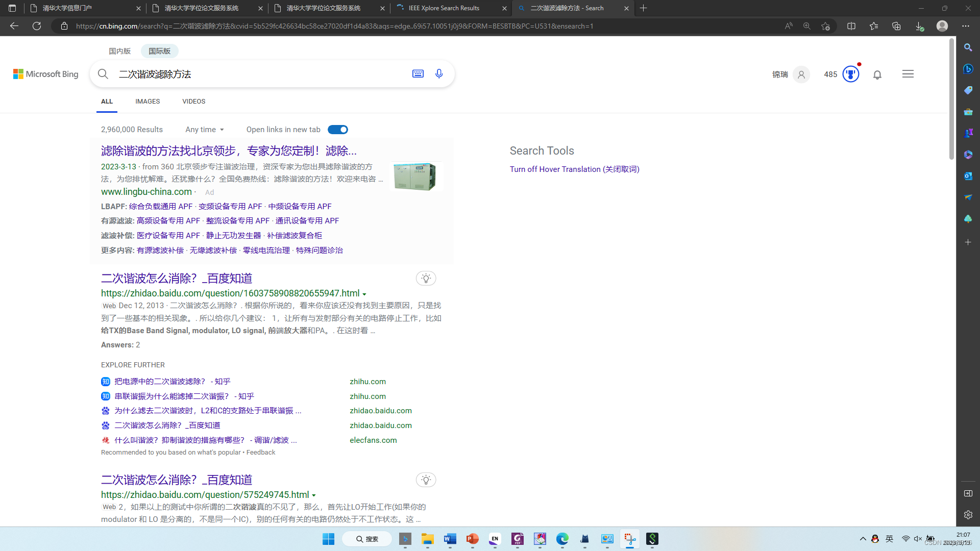Open Windows Start menu
The height and width of the screenshot is (551, 980).
coord(328,539)
